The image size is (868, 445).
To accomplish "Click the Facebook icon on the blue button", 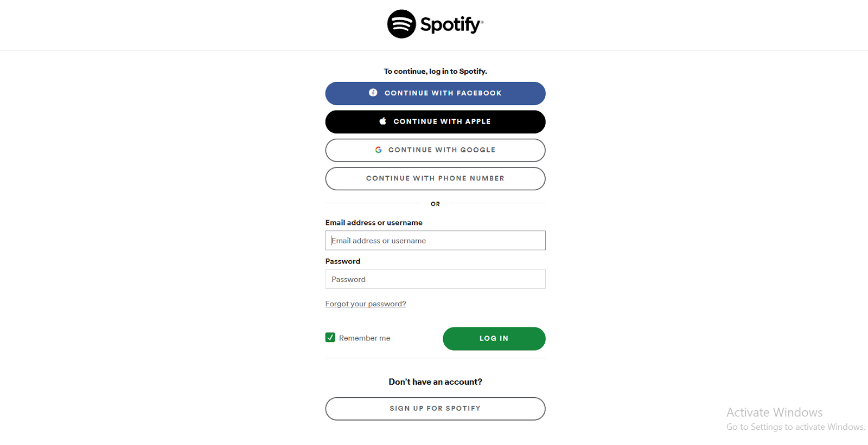I will (373, 93).
